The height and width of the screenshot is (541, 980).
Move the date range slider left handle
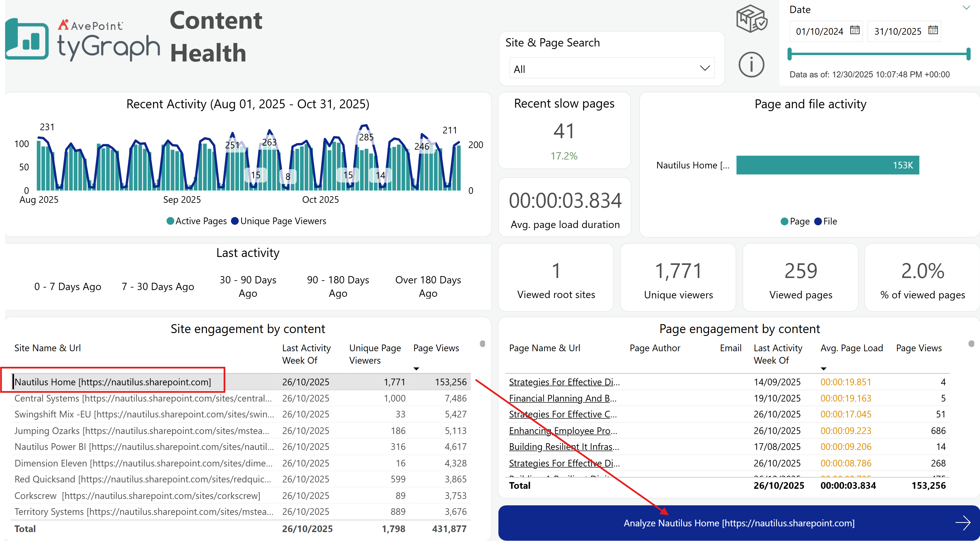790,54
